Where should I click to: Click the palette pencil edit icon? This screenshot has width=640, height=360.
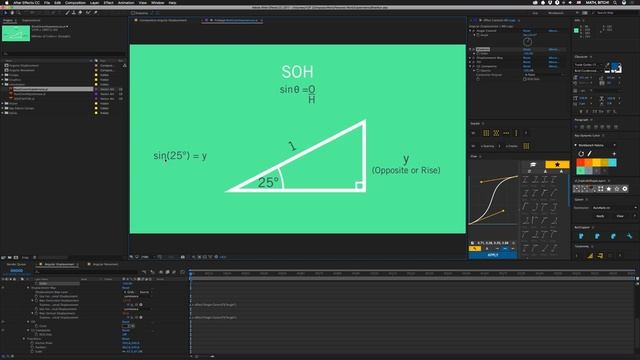589,154
